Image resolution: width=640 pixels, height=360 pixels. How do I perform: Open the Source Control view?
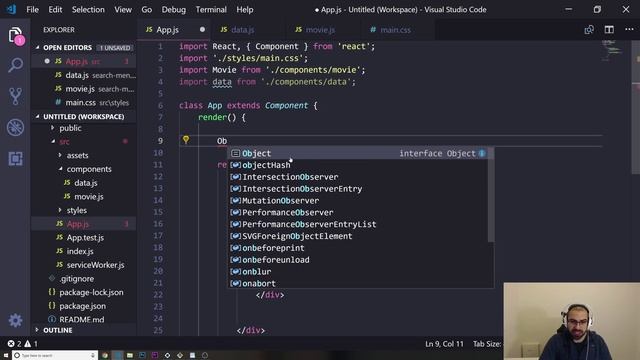(x=16, y=96)
